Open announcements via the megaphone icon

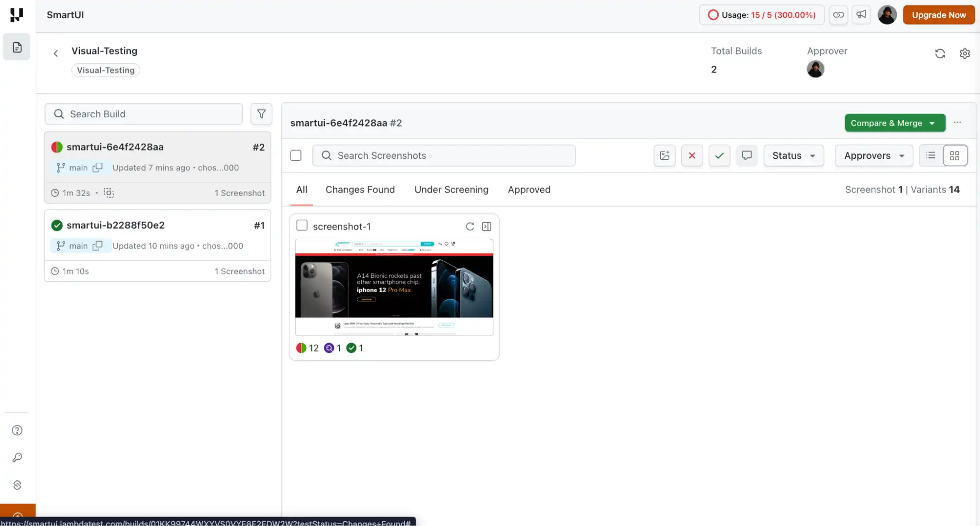pyautogui.click(x=861, y=15)
